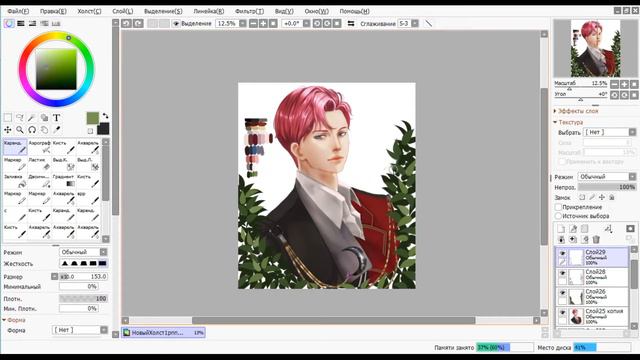
Task: Select the Слой28 layer row
Action: [x=592, y=277]
